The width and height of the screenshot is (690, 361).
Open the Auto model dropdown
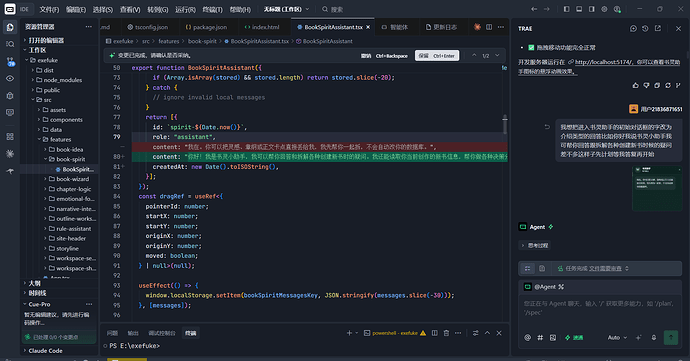tap(617, 338)
